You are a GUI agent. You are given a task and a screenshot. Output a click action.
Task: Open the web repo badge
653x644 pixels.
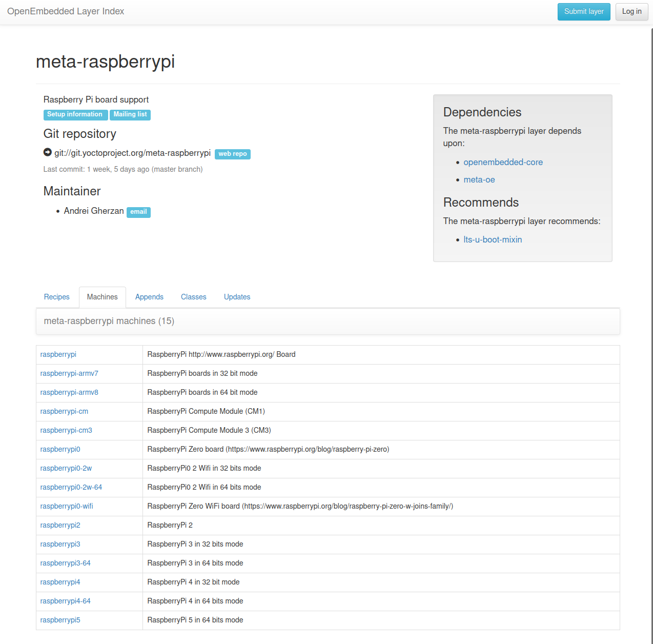tap(232, 154)
